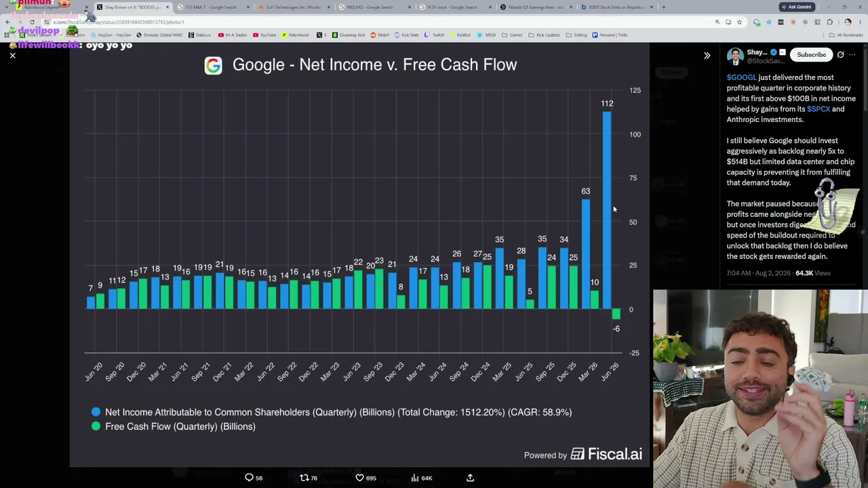Click the zoom magnifier icon in the address bar

click(x=717, y=22)
